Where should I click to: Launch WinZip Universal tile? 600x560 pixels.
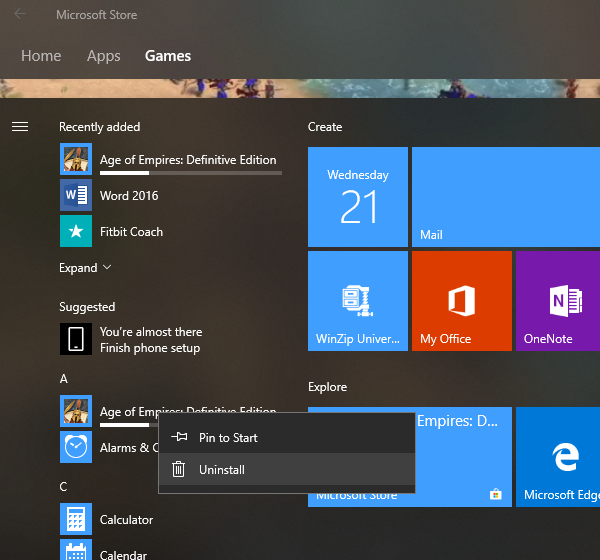pos(357,301)
